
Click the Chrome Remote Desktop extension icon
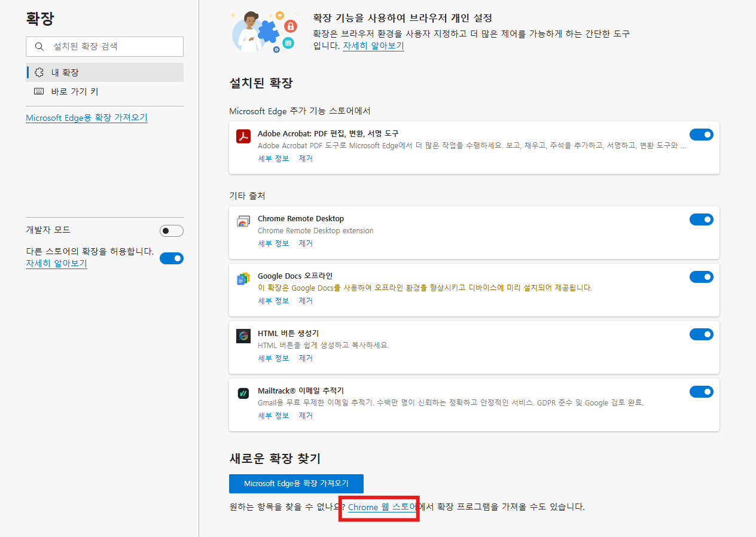pos(243,221)
